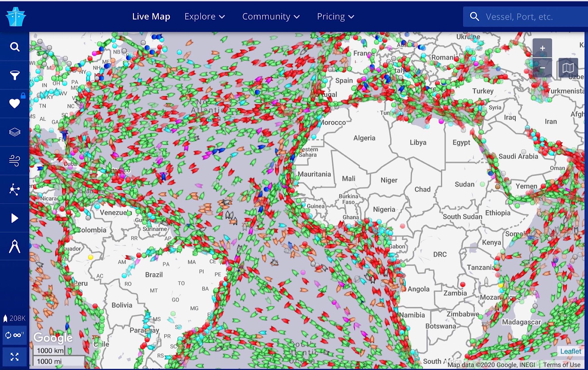Screen dimensions: 588x370
Task: Toggle fullscreen map view
Action: click(x=15, y=357)
